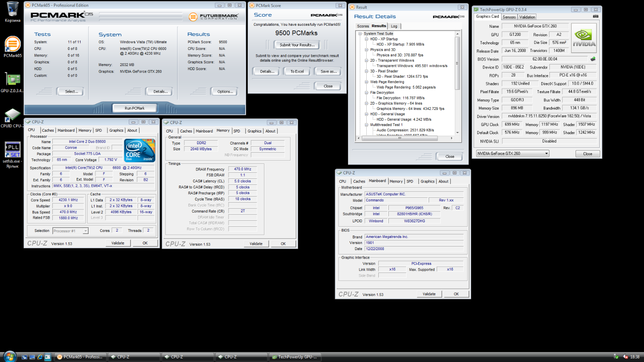Screen dimensions: 644x362
Task: Open the Processor #1 selection dropdown in CPU-Z
Action: coord(70,231)
